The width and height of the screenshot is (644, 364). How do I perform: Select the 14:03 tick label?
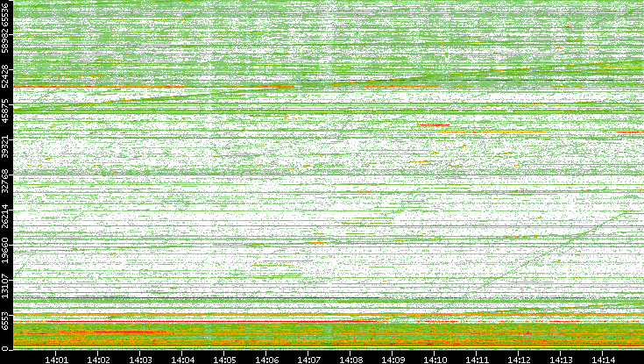pyautogui.click(x=140, y=360)
